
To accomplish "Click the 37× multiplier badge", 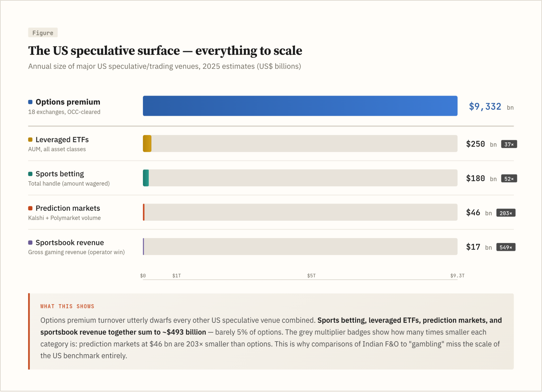I will click(509, 144).
